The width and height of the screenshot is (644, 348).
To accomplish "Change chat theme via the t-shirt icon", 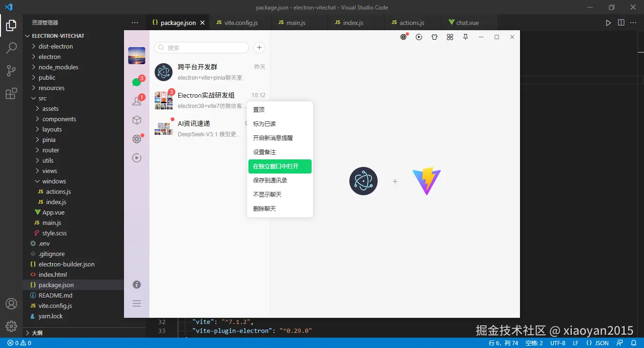I will pos(434,37).
